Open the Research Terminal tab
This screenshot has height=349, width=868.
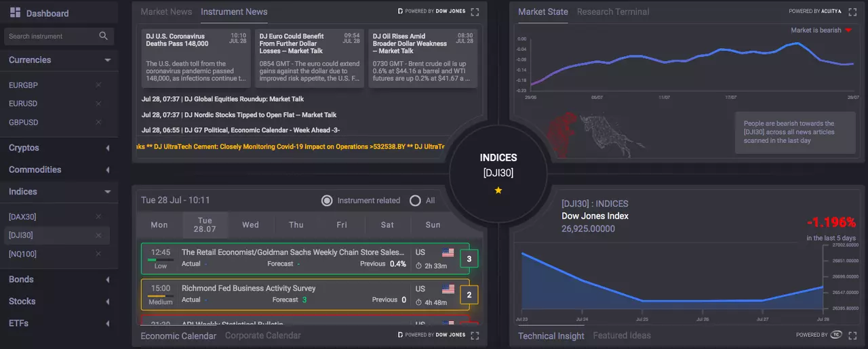click(613, 12)
